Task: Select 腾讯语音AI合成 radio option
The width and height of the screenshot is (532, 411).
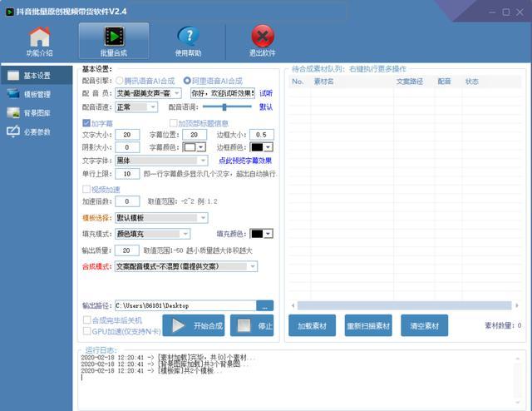Action: (x=119, y=81)
